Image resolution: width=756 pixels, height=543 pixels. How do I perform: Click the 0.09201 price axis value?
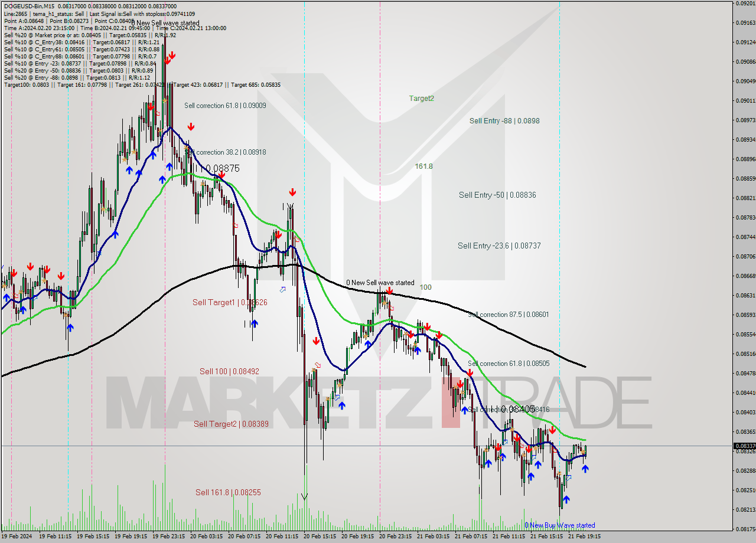745,4
